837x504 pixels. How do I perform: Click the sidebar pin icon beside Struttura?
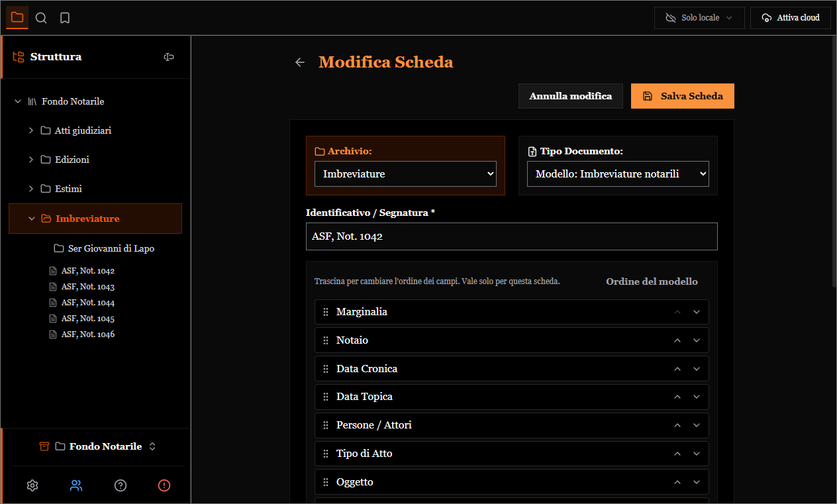coord(169,57)
